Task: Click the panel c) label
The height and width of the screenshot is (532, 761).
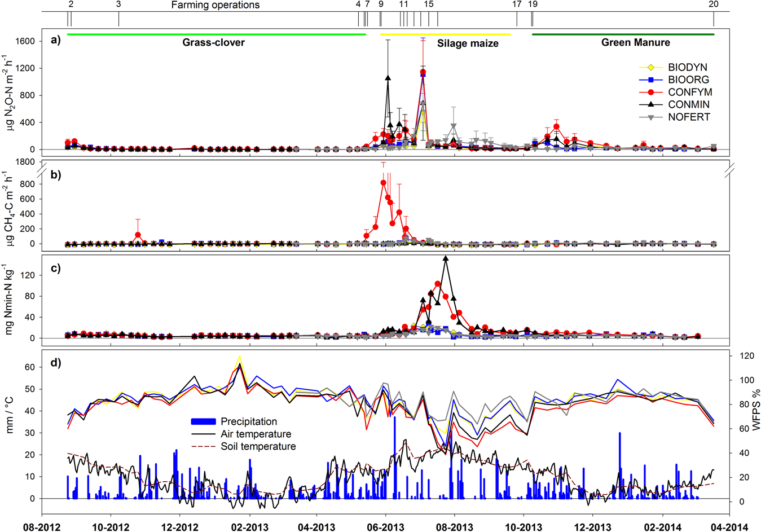Action: coord(55,268)
